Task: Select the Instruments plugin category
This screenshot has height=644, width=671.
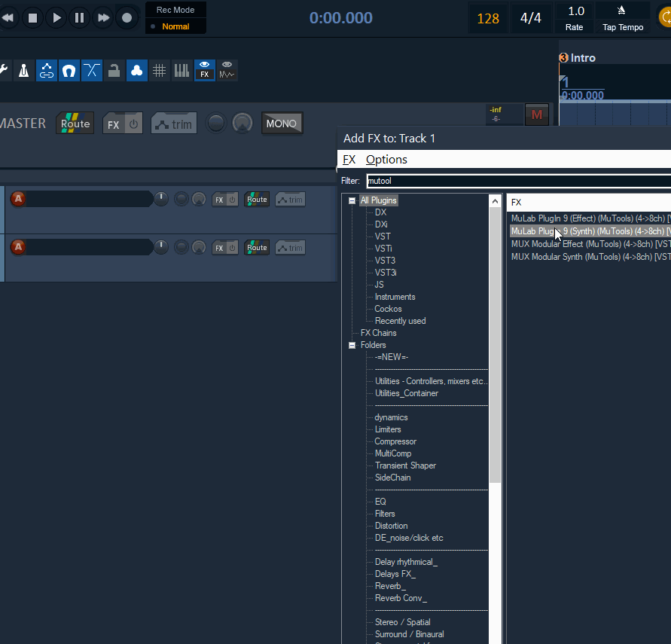Action: (x=395, y=297)
